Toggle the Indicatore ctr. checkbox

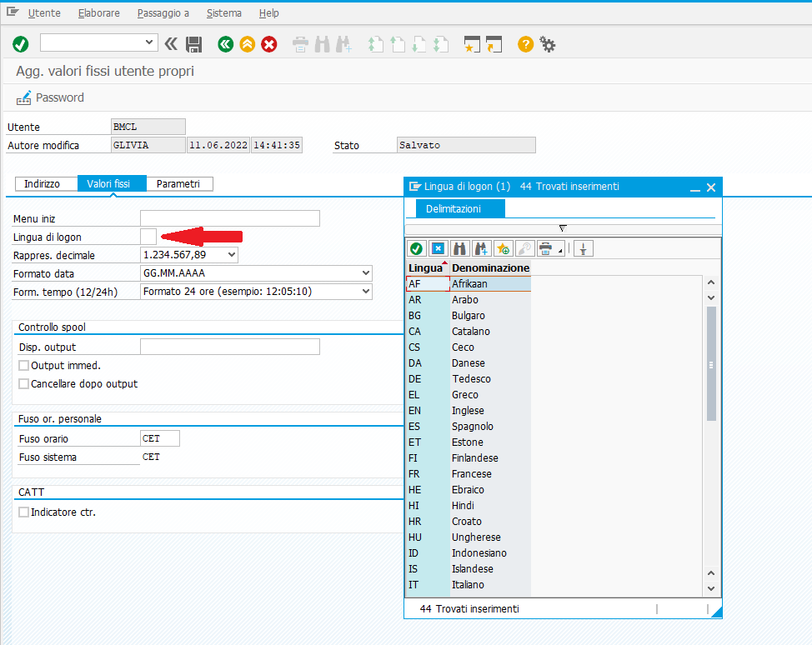[24, 512]
